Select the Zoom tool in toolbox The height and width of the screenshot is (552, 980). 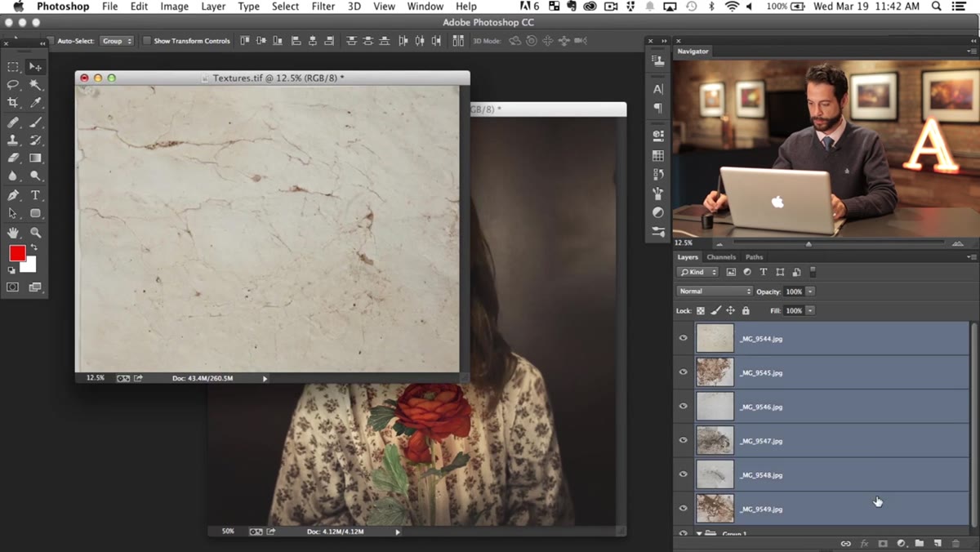pos(35,233)
